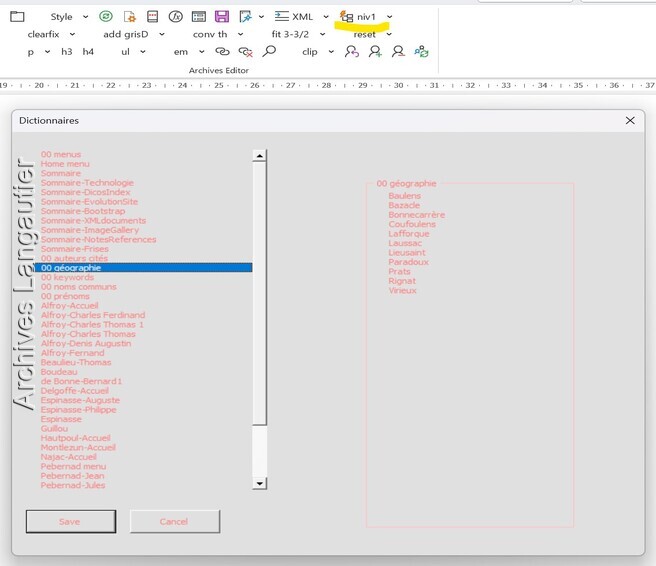Click 'Lieusaint' in géographie panel
The height and width of the screenshot is (566, 656).
(407, 253)
